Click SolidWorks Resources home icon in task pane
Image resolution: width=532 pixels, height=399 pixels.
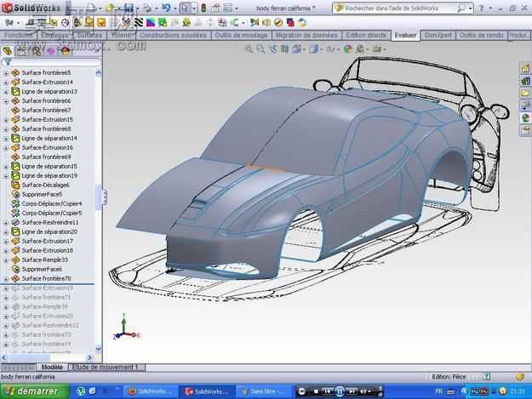coord(525,68)
